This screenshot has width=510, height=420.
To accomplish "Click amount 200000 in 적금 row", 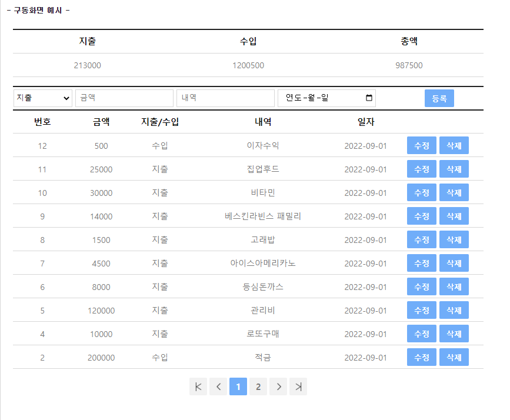I will point(101,358).
